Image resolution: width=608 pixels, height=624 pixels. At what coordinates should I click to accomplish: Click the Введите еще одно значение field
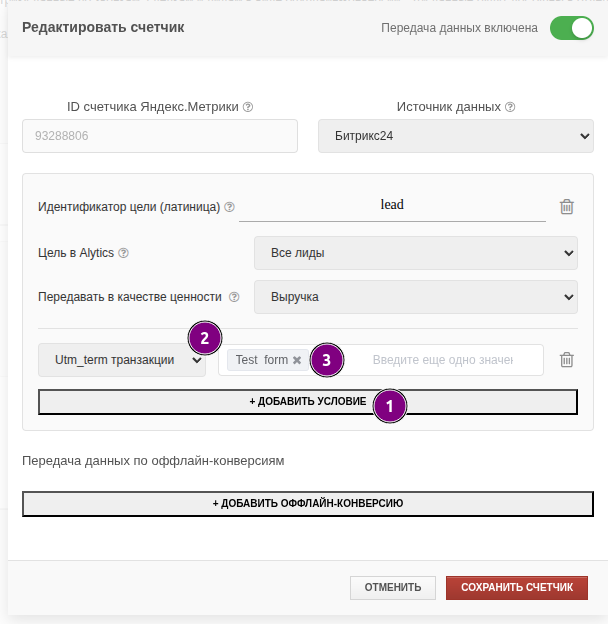(x=442, y=360)
